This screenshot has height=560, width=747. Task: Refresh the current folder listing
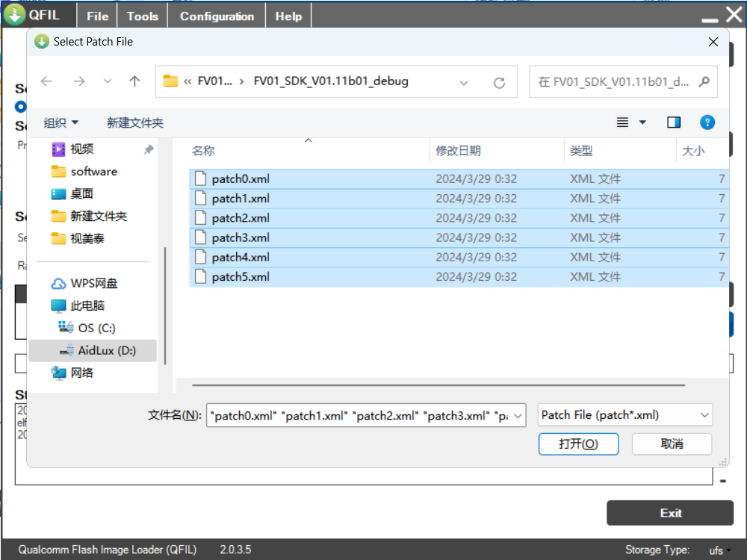499,83
